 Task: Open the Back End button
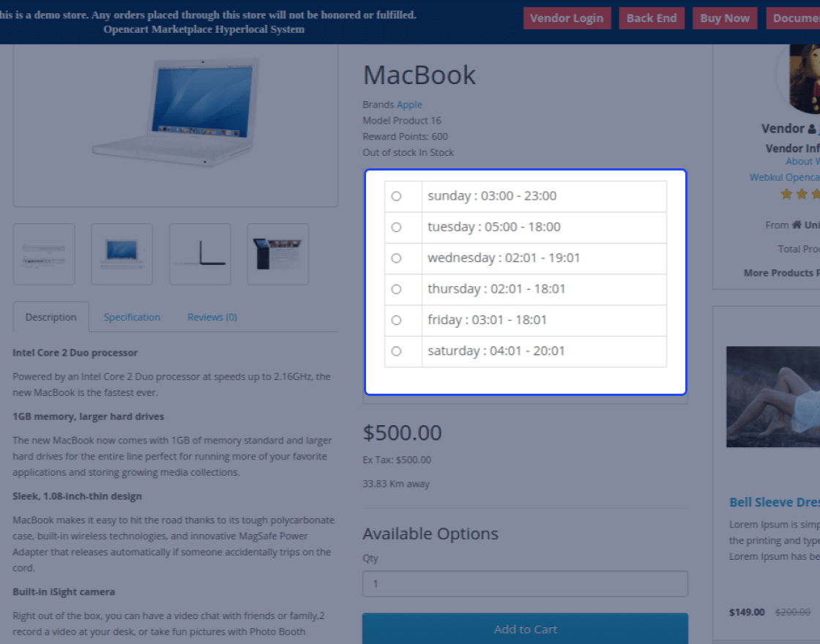coord(652,18)
